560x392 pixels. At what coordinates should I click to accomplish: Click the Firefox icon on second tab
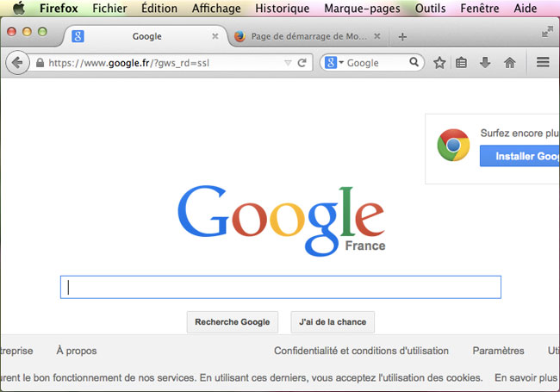pyautogui.click(x=240, y=36)
